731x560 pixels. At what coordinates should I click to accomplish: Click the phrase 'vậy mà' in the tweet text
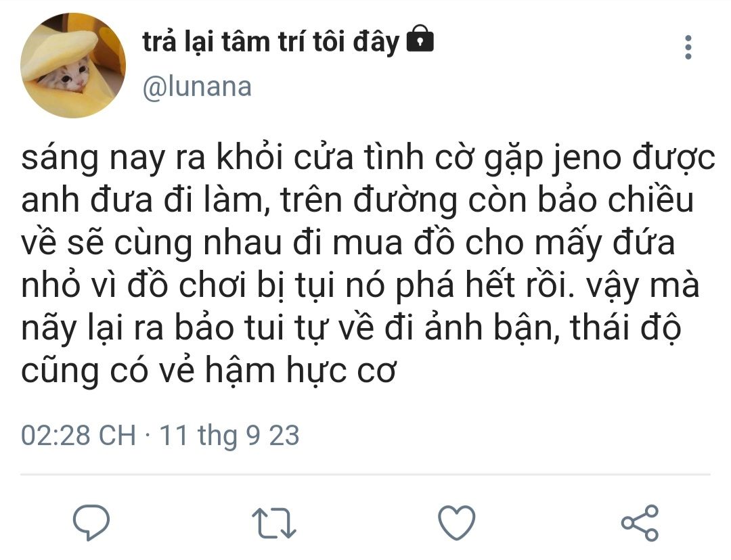(x=643, y=285)
